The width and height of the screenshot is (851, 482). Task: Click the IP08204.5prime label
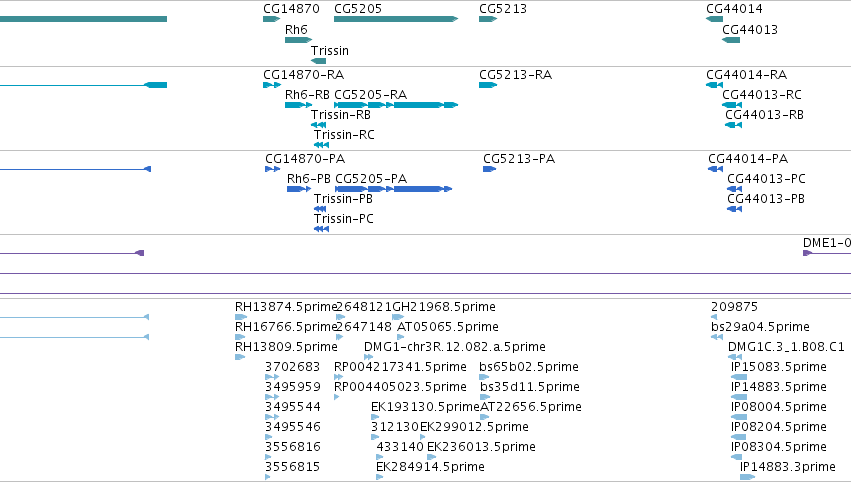(779, 428)
